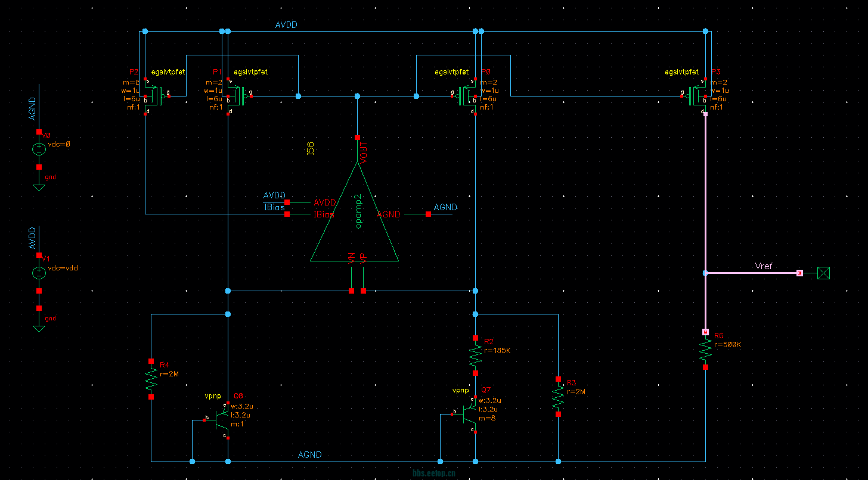The width and height of the screenshot is (868, 480).
Task: Click the junction dot on the Vref net
Action: pyautogui.click(x=705, y=273)
